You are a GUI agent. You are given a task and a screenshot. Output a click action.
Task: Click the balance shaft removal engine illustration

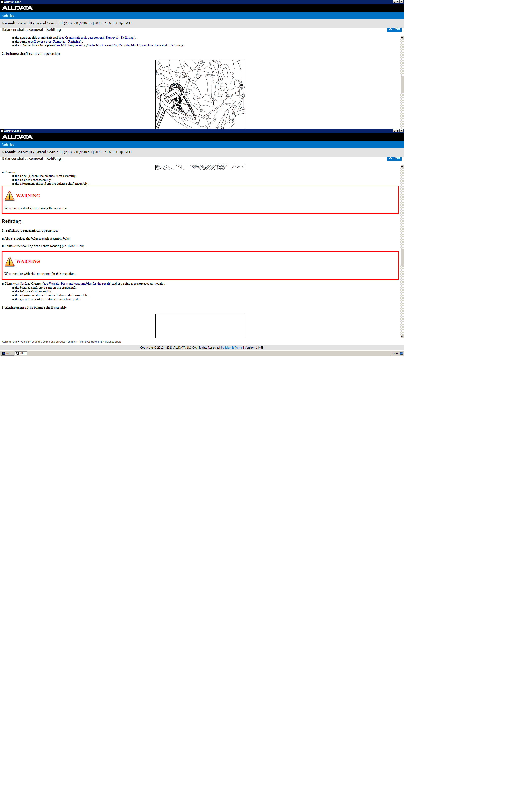click(200, 94)
